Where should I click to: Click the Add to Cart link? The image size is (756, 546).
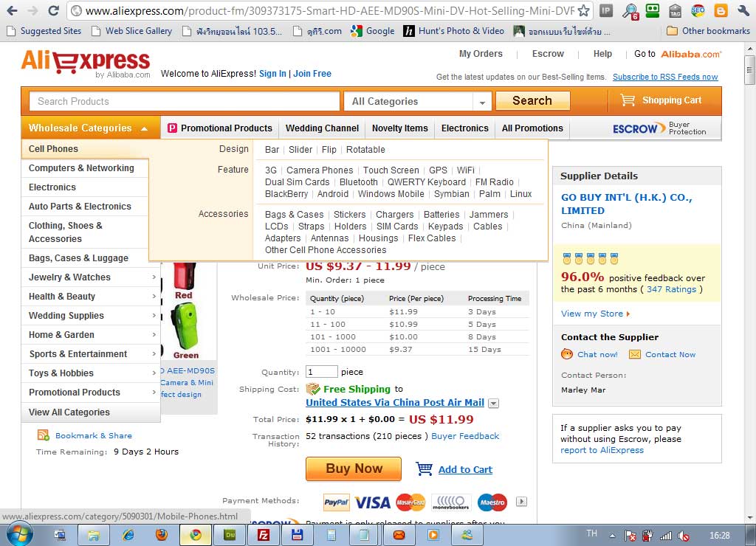465,469
